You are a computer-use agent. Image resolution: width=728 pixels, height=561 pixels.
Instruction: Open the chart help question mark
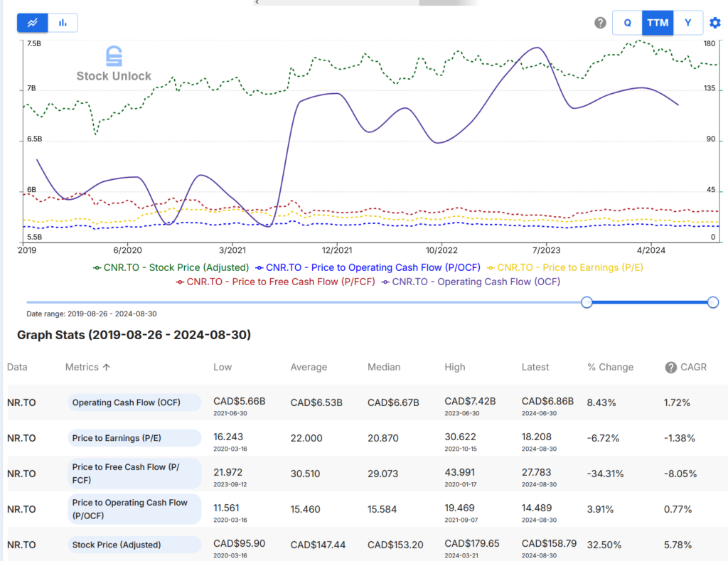click(x=600, y=23)
